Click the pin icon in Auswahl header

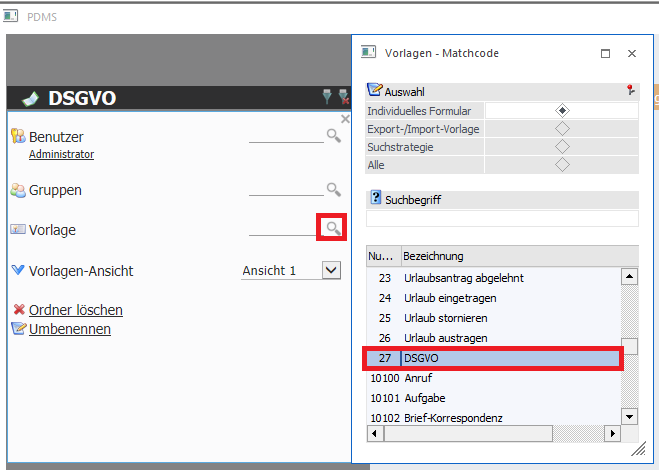[630, 90]
